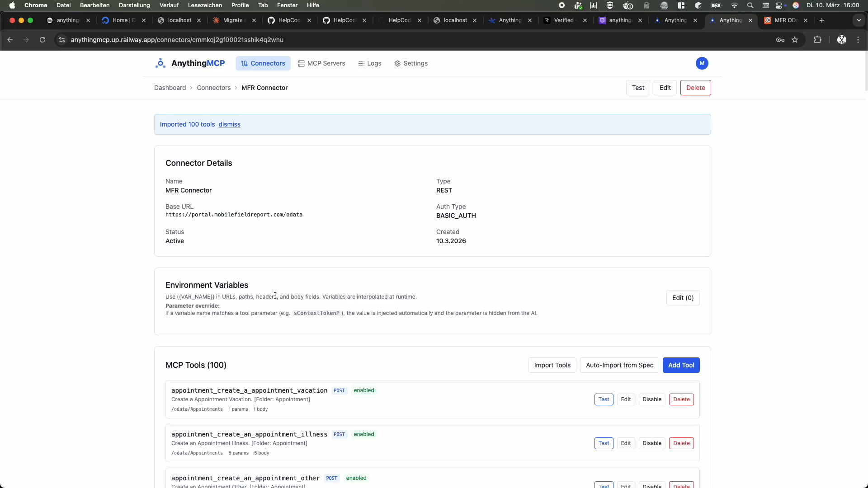The image size is (868, 488).
Task: Open the user avatar M menu
Action: (702, 63)
